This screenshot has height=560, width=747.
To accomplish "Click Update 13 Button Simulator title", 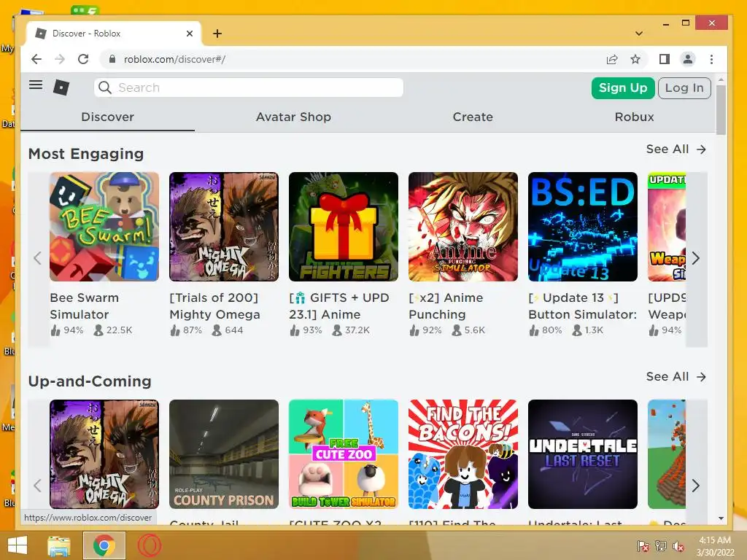I will pos(583,306).
